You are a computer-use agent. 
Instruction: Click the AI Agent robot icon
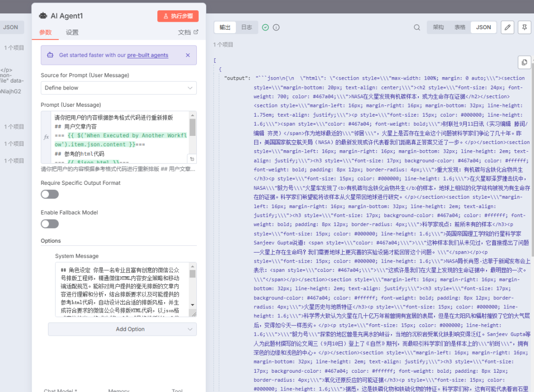[x=43, y=16]
